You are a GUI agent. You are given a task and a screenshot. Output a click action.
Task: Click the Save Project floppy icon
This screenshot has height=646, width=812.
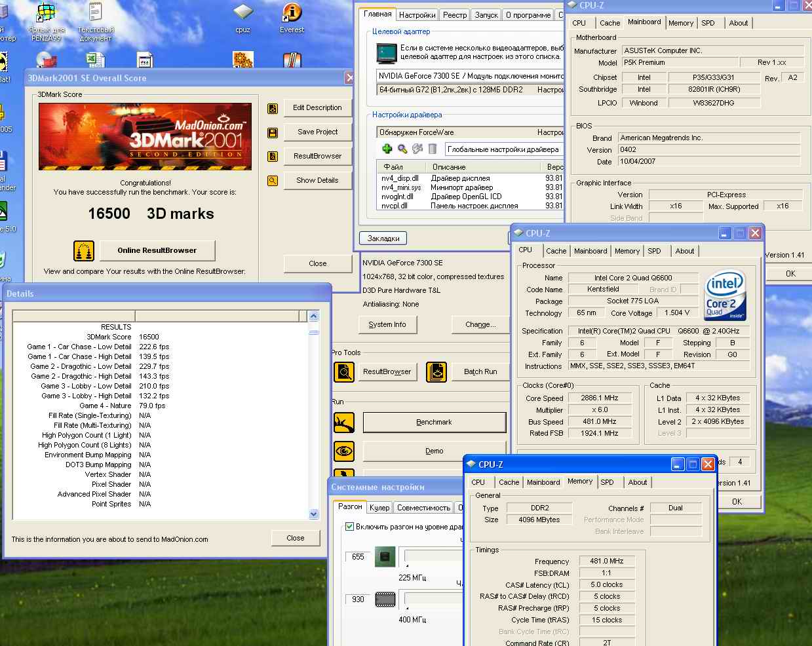[x=273, y=133]
